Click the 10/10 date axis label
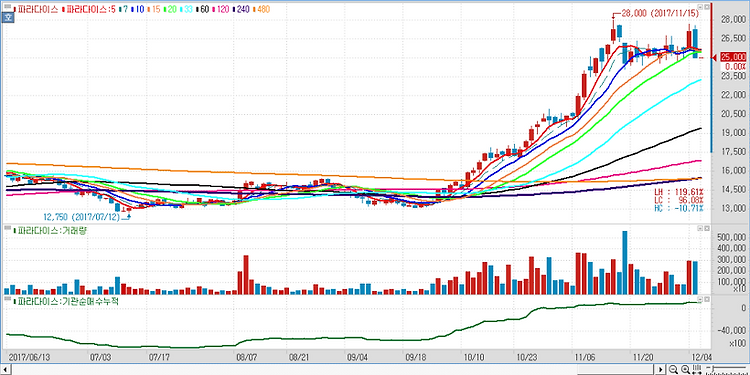Image resolution: width=750 pixels, height=375 pixels. (x=474, y=357)
